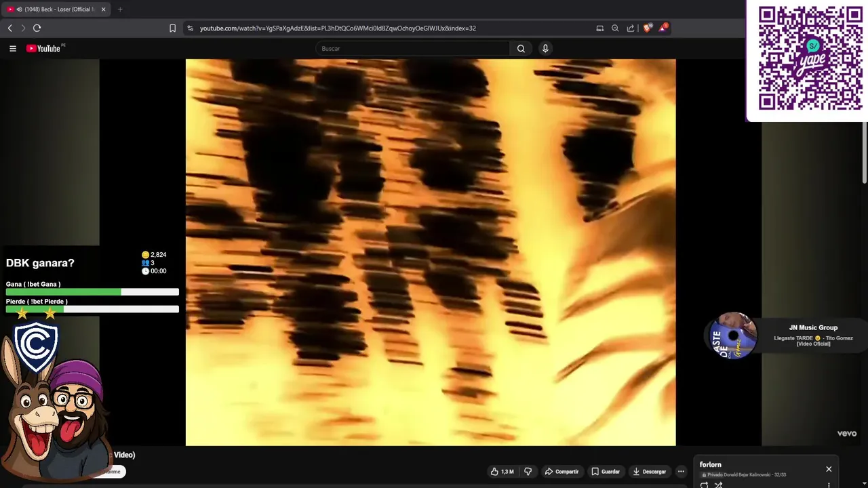Open site settings icon beside URL
The width and height of the screenshot is (868, 488).
[x=190, y=28]
